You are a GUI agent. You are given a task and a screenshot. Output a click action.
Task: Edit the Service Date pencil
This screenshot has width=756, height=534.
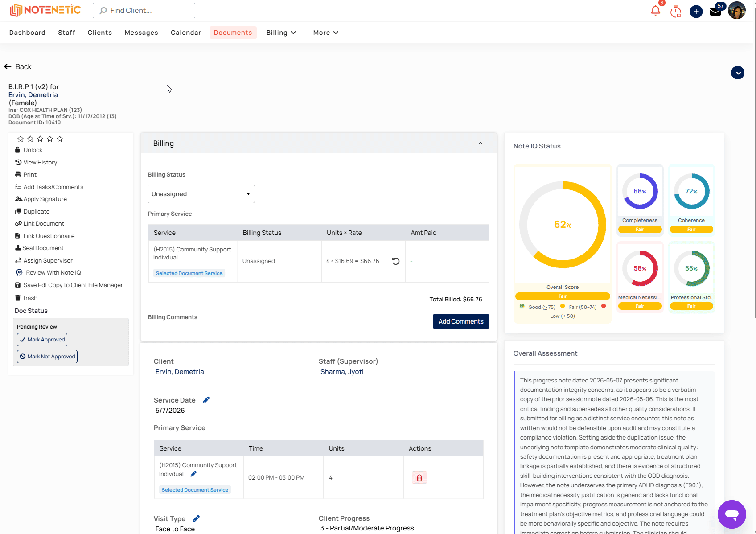click(x=206, y=400)
